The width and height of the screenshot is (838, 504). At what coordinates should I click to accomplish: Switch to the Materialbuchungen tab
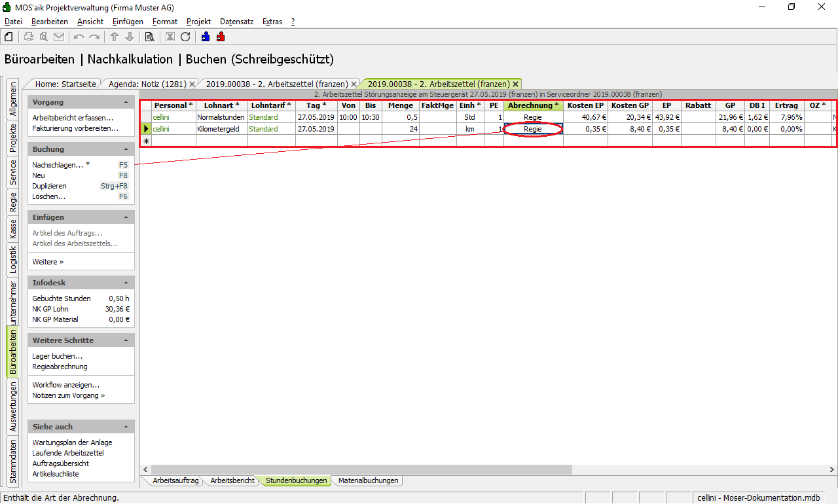368,480
